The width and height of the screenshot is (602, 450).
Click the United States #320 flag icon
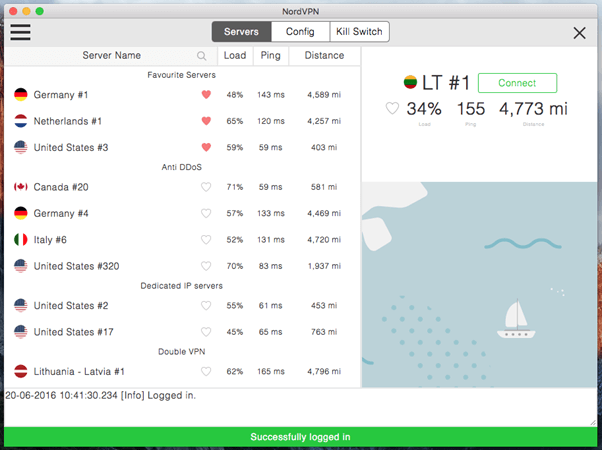pos(21,266)
